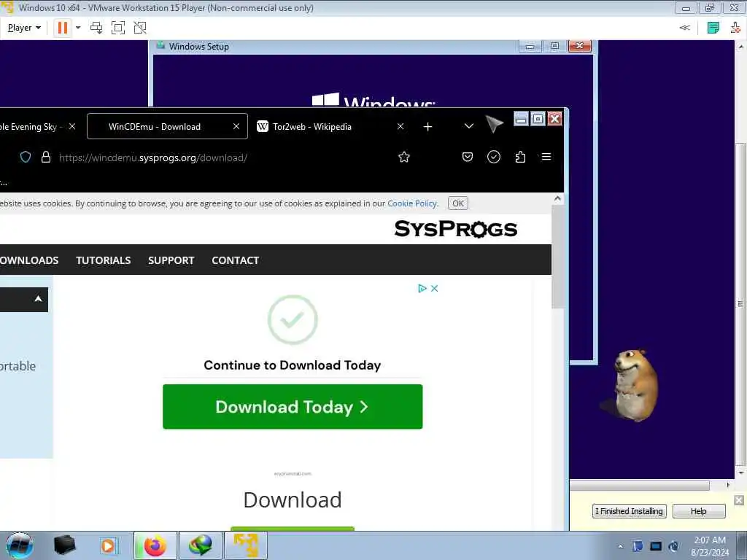Click the AdChoices triangle icon
This screenshot has width=747, height=560.
422,289
